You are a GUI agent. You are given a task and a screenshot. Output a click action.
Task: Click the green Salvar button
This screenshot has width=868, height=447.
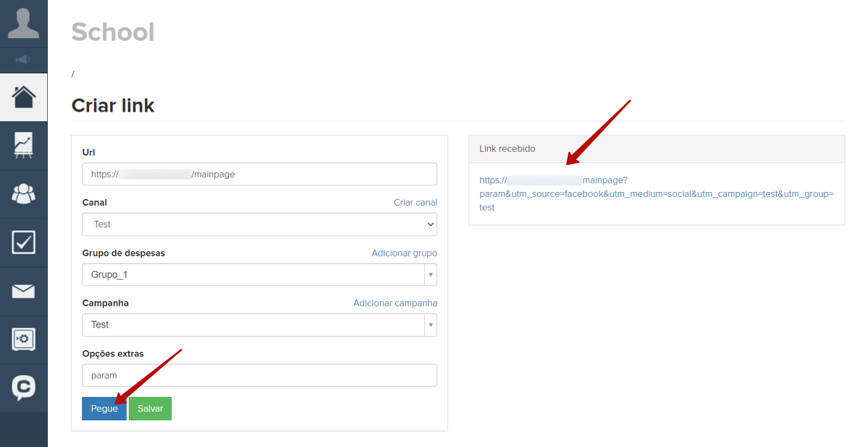pyautogui.click(x=150, y=409)
